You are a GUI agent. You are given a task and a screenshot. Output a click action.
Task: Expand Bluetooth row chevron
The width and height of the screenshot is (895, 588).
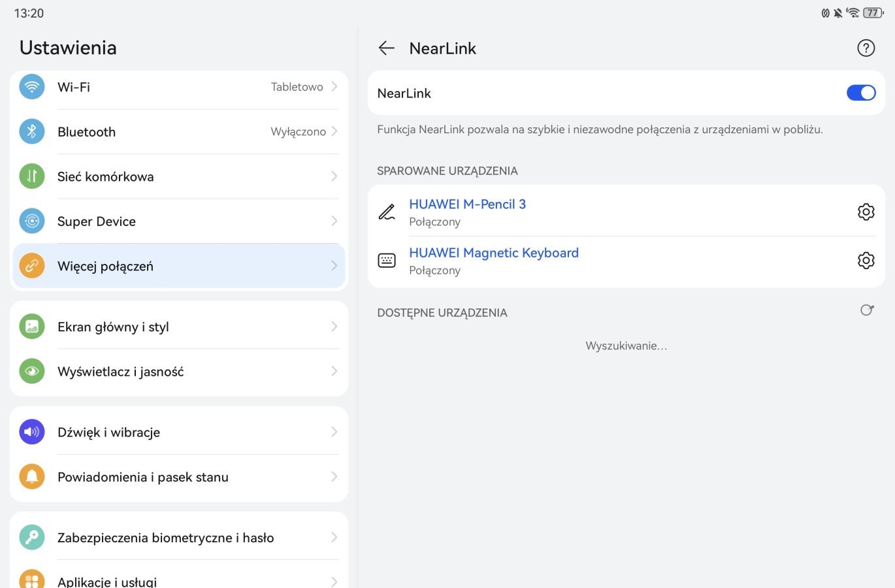334,131
